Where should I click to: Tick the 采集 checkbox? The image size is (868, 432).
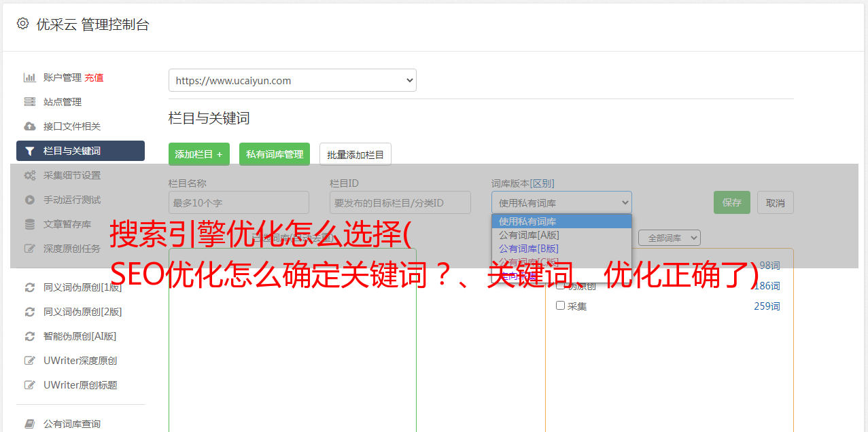pyautogui.click(x=561, y=306)
